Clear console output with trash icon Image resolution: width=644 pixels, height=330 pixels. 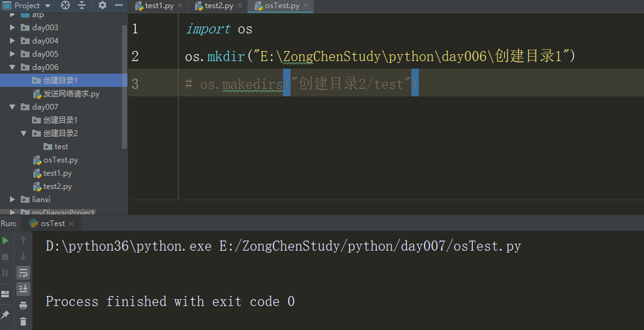click(23, 321)
